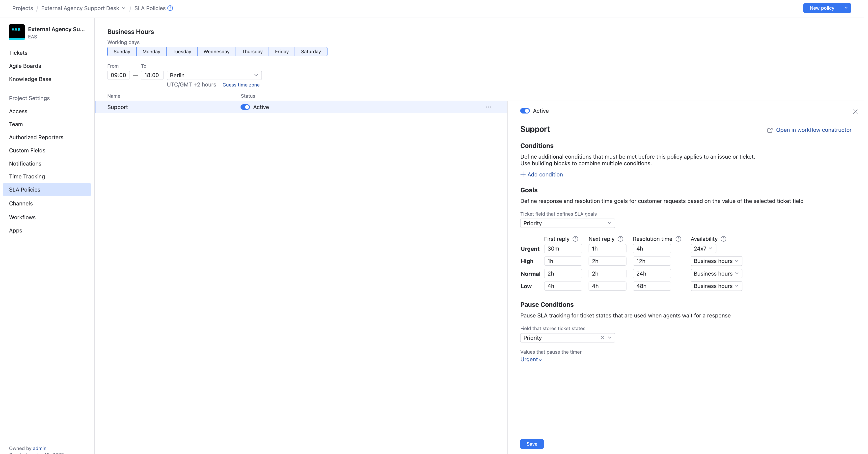
Task: Open the Support row three-dots menu
Action: 488,107
